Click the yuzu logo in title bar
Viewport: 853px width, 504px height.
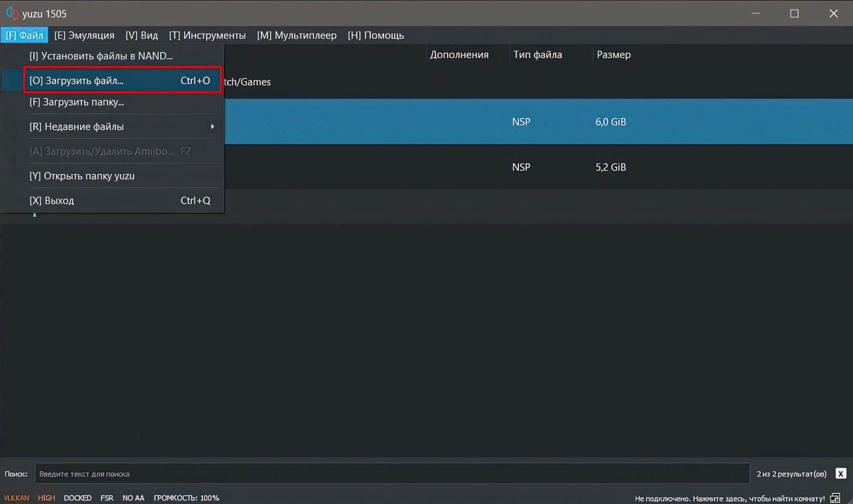(x=12, y=13)
